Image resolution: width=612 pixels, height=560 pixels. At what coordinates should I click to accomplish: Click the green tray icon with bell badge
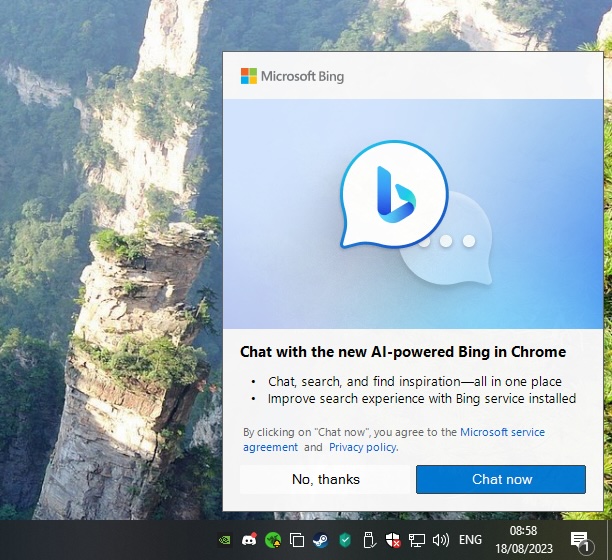click(273, 540)
